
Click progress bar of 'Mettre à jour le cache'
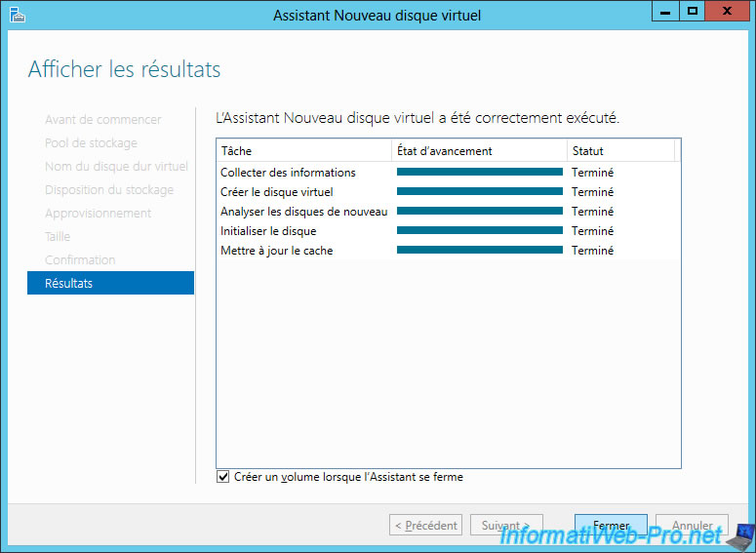tap(480, 250)
